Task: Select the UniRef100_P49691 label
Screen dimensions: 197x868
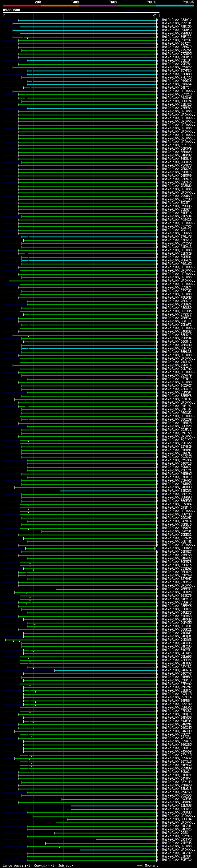Action: [176, 528]
